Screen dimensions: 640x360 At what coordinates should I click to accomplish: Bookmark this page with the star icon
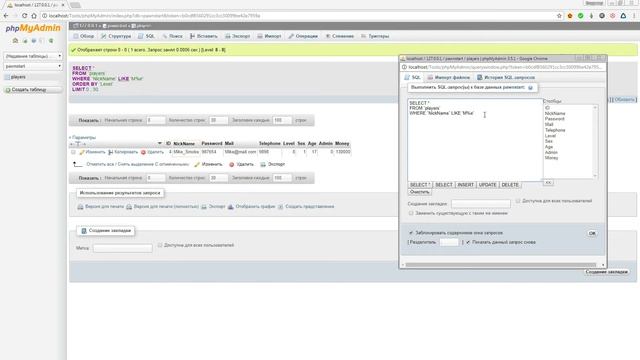click(x=559, y=16)
